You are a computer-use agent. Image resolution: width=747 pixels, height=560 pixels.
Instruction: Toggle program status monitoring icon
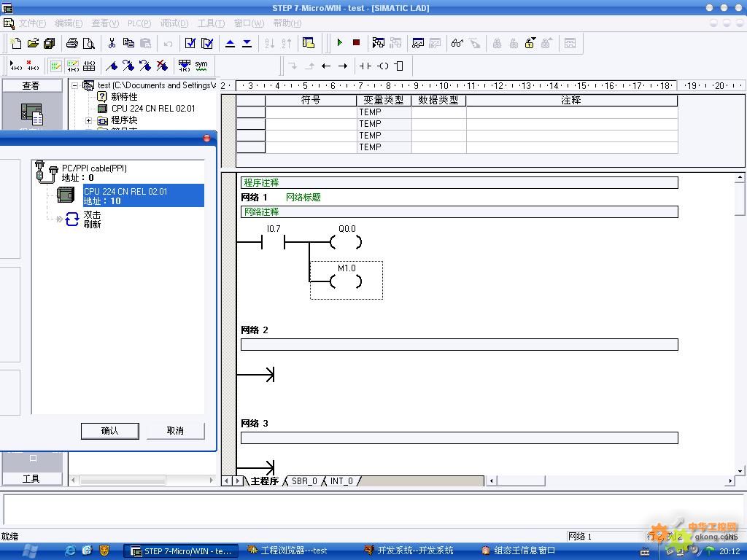(x=379, y=43)
